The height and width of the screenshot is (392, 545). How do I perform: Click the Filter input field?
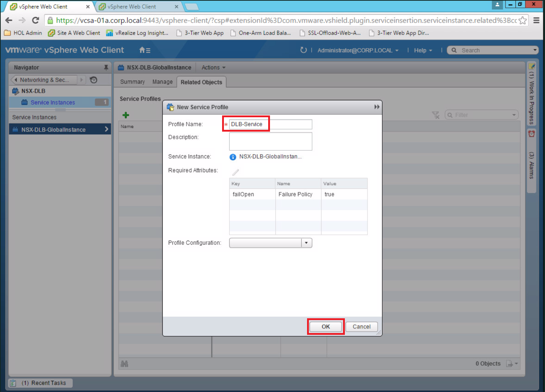(x=482, y=115)
